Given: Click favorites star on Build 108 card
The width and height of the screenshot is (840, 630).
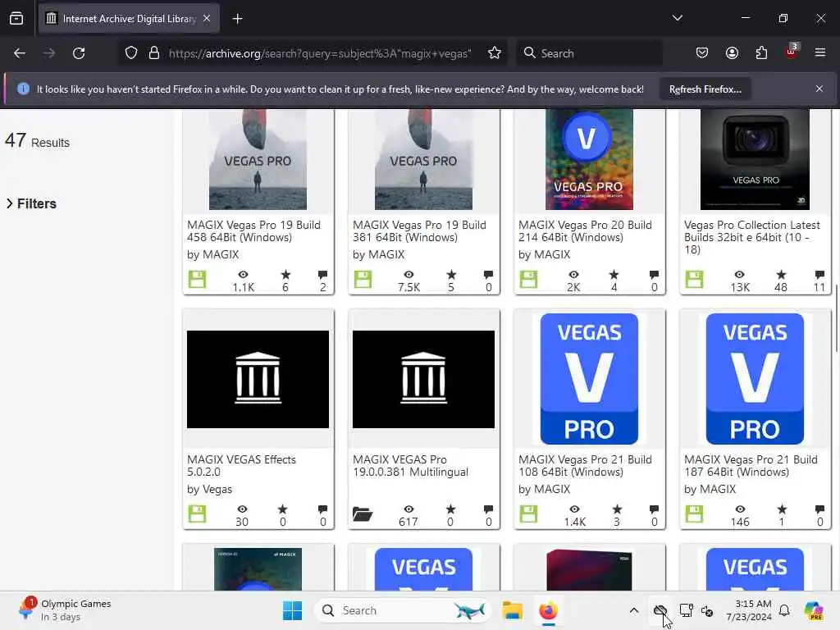Looking at the screenshot, I should click(617, 509).
